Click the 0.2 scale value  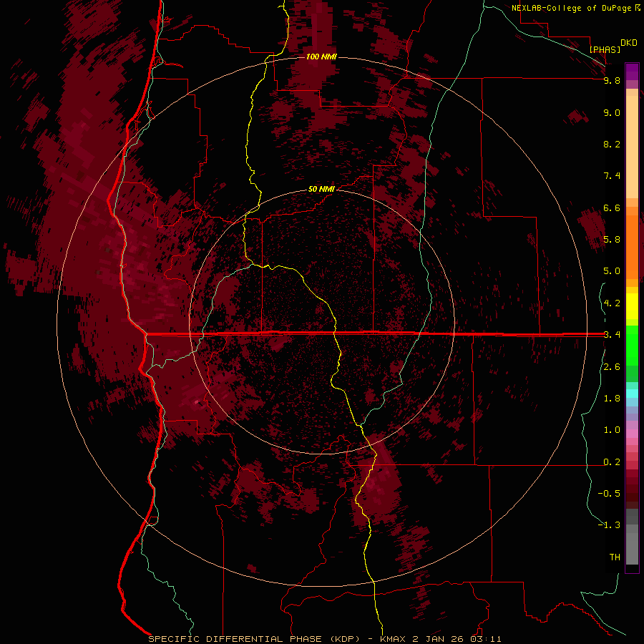[x=612, y=462]
